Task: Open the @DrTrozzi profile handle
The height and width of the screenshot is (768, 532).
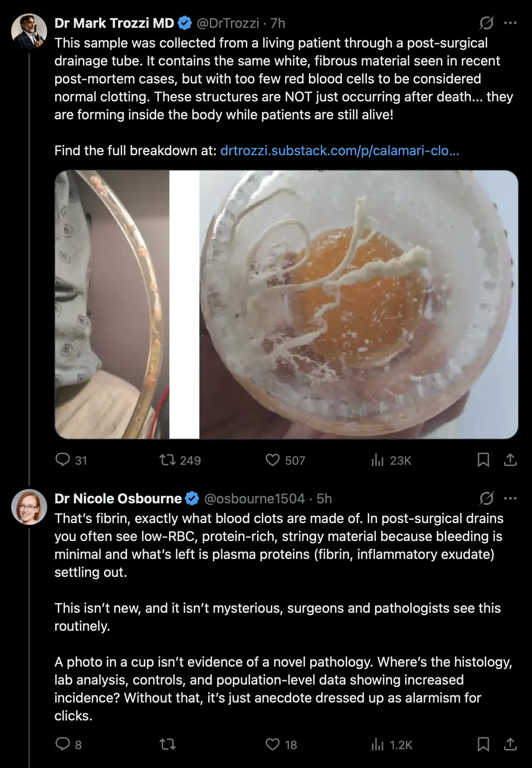Action: coord(228,23)
